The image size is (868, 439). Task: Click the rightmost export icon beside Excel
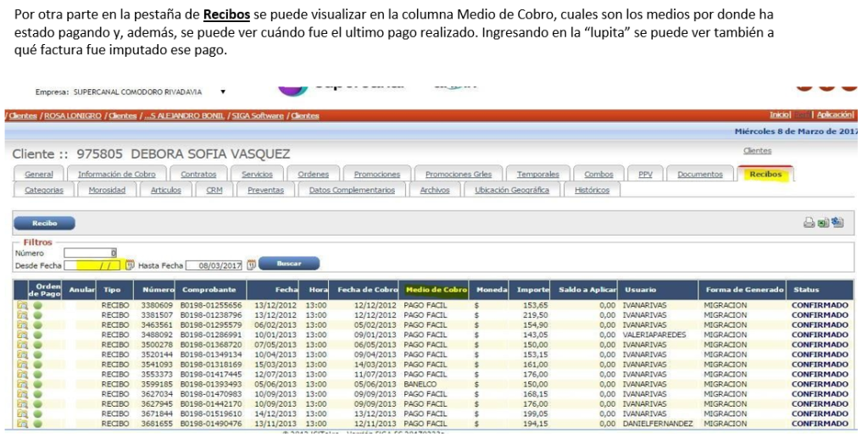tap(837, 223)
